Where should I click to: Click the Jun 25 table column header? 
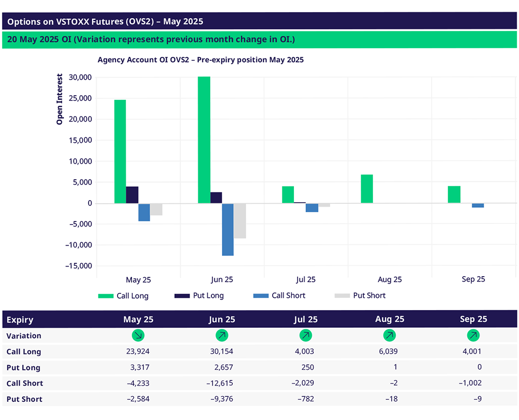pos(221,320)
